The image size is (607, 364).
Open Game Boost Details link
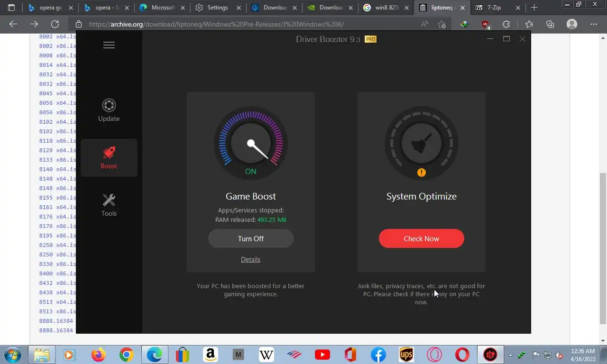point(250,259)
